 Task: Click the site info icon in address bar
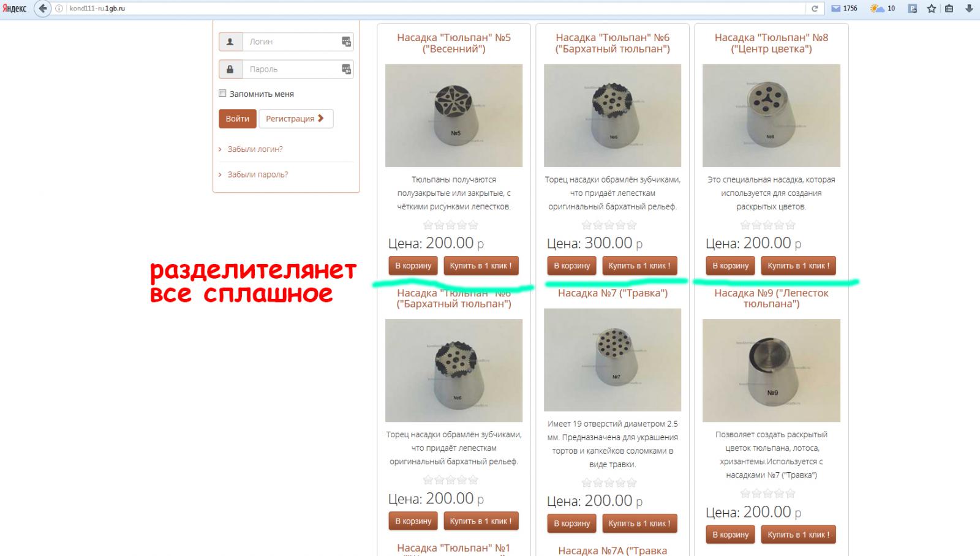(59, 9)
